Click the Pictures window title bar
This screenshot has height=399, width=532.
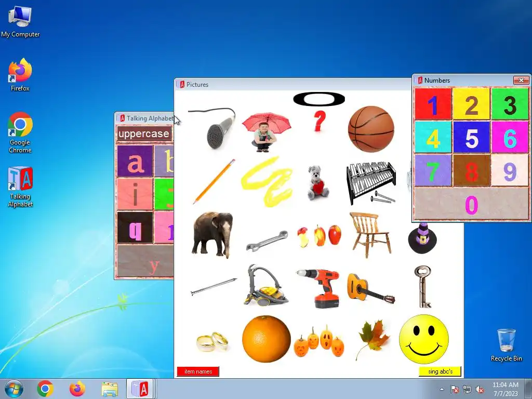coord(294,85)
